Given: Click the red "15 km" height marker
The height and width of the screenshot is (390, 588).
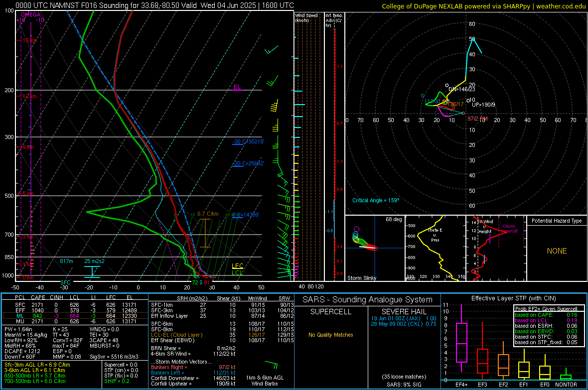Looking at the screenshot, I should click(x=29, y=40).
